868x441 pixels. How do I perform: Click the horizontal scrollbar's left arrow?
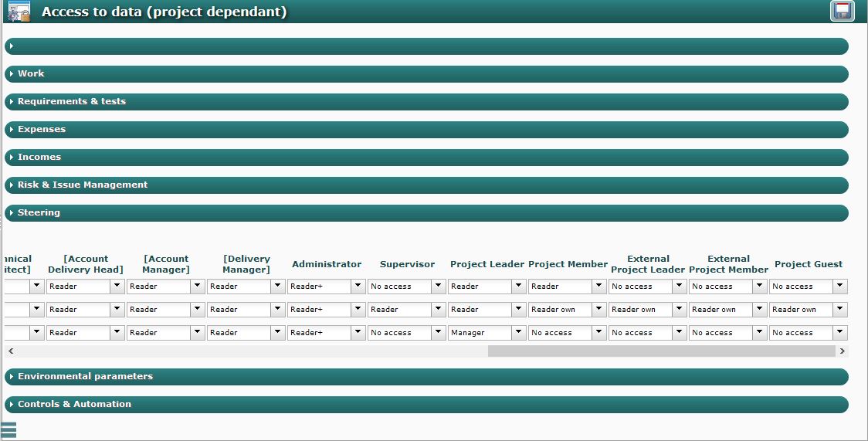(x=10, y=351)
